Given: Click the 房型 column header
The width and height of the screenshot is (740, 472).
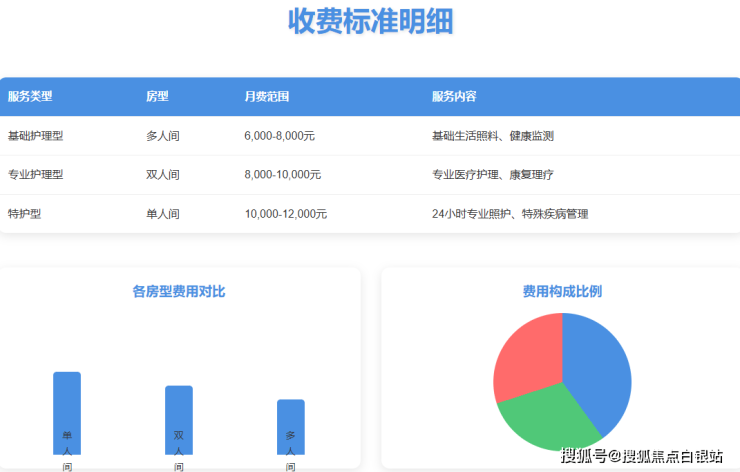Looking at the screenshot, I should (157, 97).
